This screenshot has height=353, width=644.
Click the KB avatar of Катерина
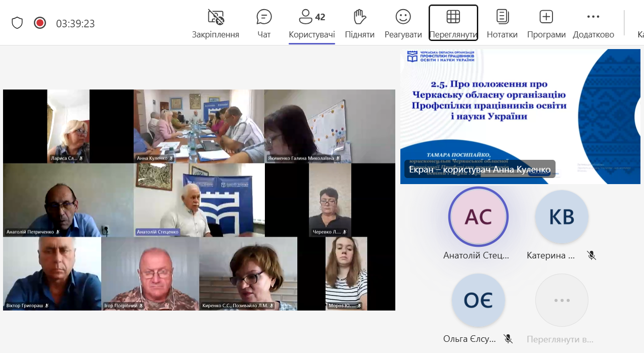coord(561,216)
